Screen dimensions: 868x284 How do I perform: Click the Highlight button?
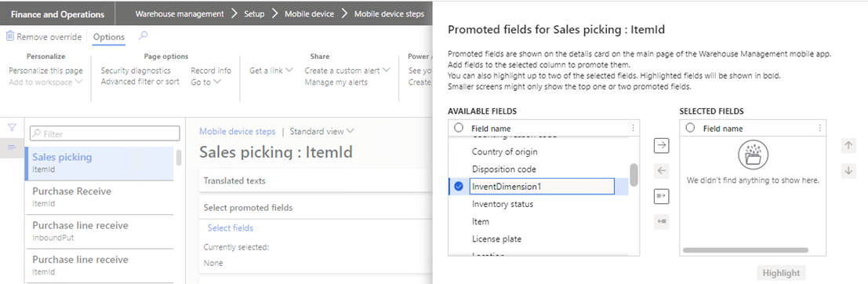point(781,273)
